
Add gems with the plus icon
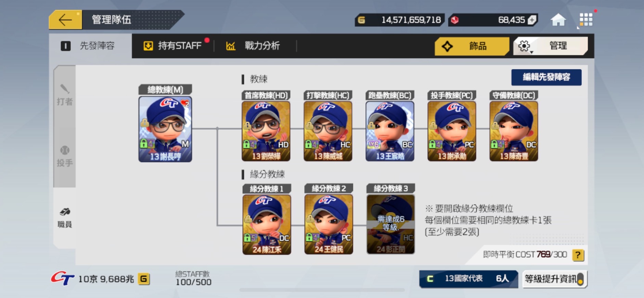pyautogui.click(x=532, y=20)
